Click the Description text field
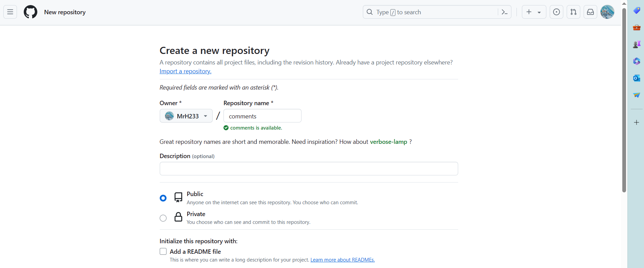Image resolution: width=644 pixels, height=268 pixels. pyautogui.click(x=309, y=169)
